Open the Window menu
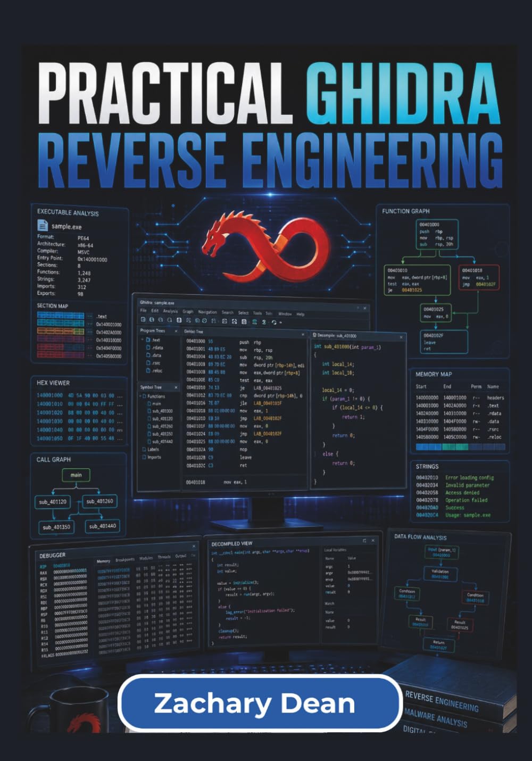This screenshot has width=532, height=761. (285, 314)
